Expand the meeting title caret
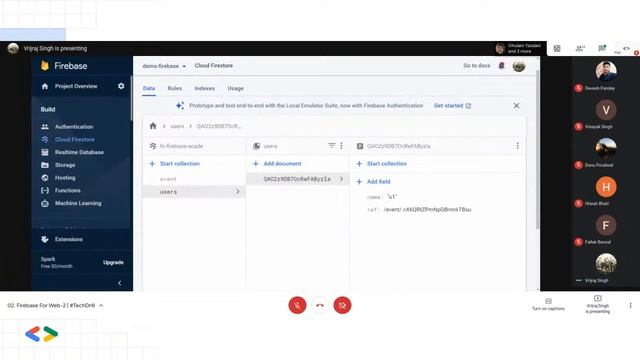This screenshot has width=640, height=360. point(101,305)
